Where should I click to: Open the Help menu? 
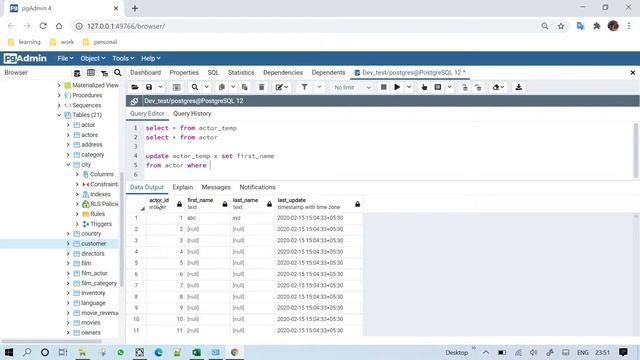pos(151,58)
